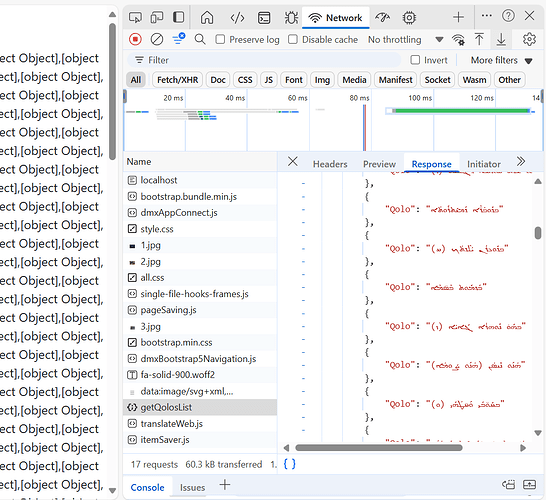The height and width of the screenshot is (500, 546).
Task: Select the Network tab
Action: tap(336, 18)
